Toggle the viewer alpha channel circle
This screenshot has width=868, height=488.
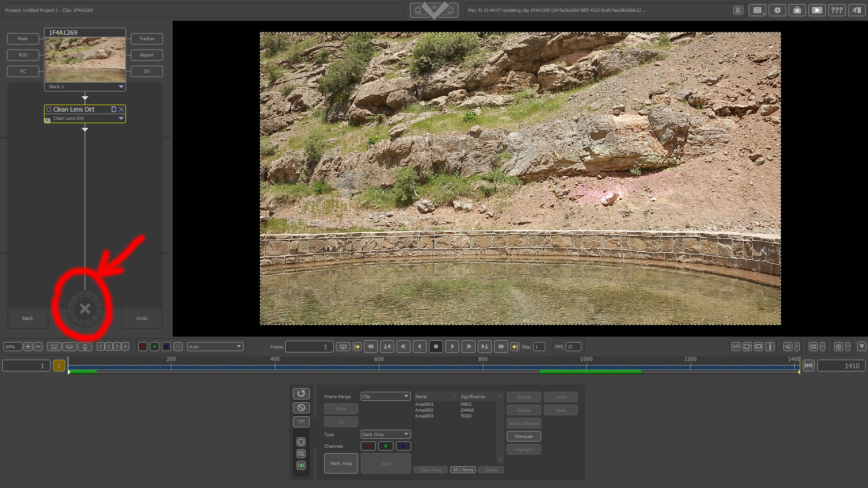(x=178, y=347)
